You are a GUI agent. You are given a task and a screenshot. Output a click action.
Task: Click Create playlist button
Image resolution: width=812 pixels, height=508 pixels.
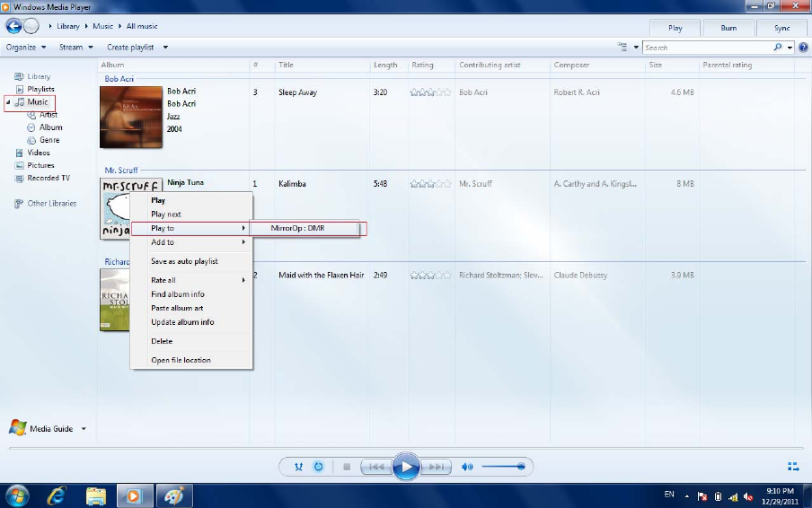coord(130,47)
